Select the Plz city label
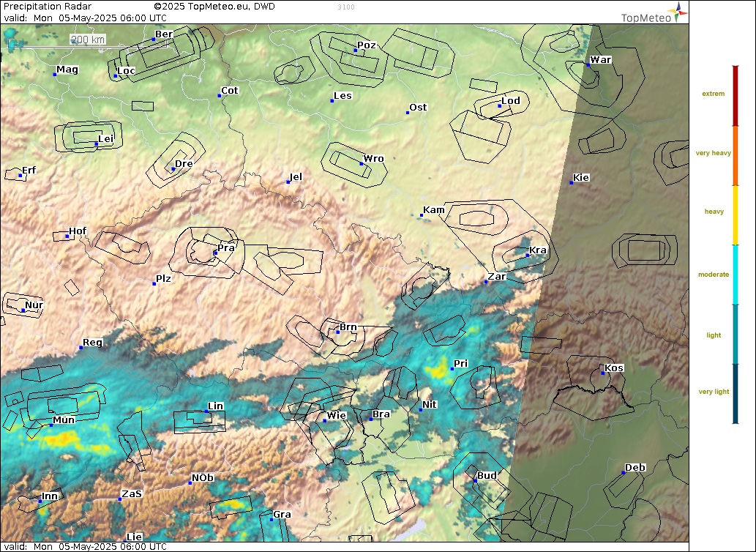Viewport: 756px width, 552px height. pyautogui.click(x=163, y=279)
